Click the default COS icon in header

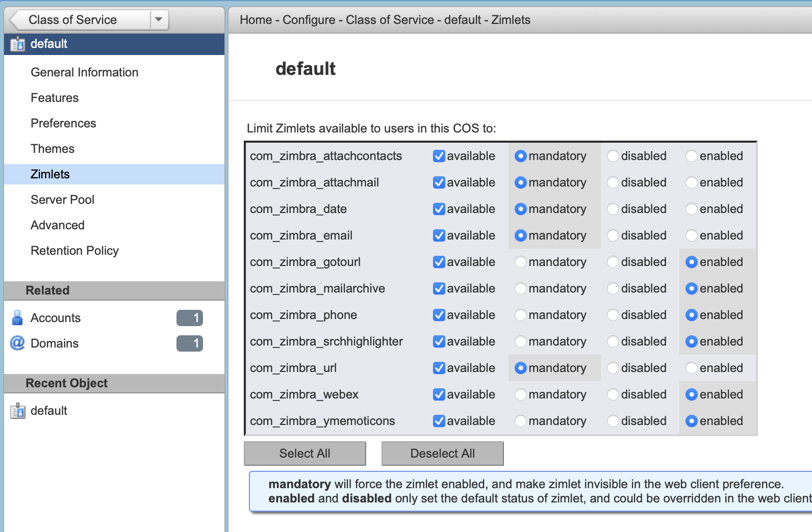[17, 44]
